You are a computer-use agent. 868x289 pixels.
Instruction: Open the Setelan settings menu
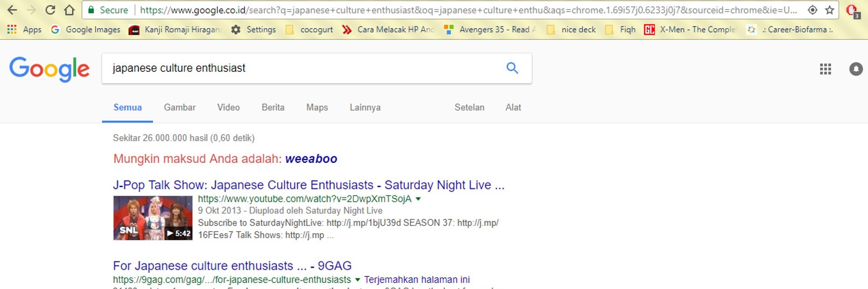(x=469, y=107)
